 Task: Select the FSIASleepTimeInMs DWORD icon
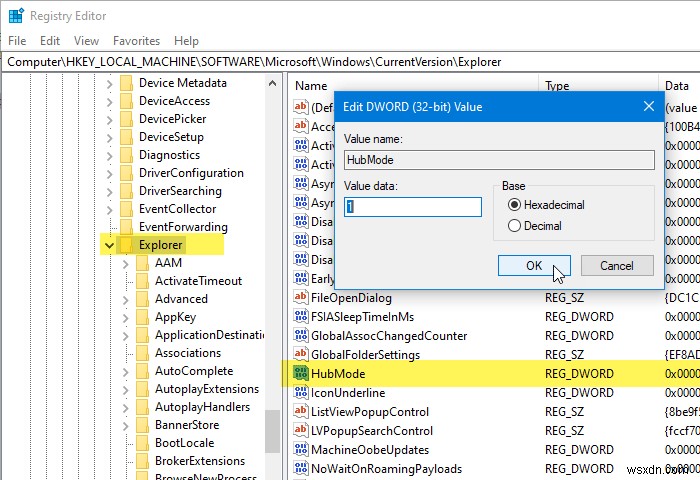click(x=301, y=317)
